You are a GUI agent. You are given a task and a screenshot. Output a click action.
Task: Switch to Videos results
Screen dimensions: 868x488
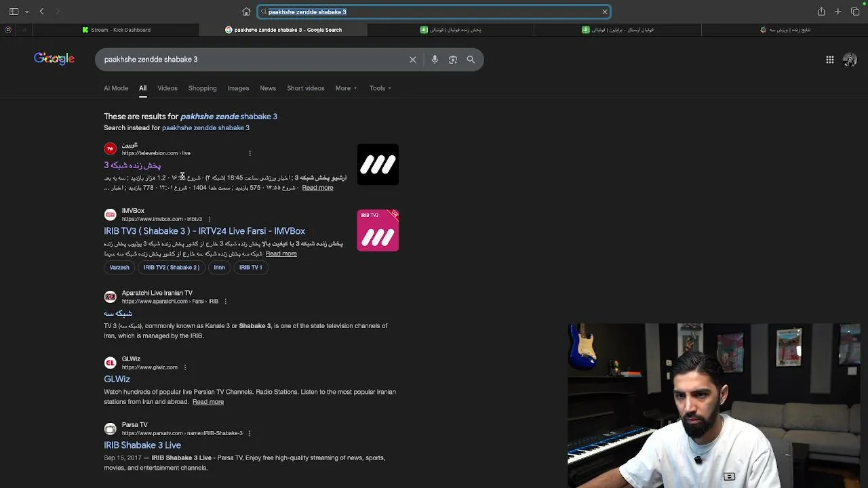(167, 88)
